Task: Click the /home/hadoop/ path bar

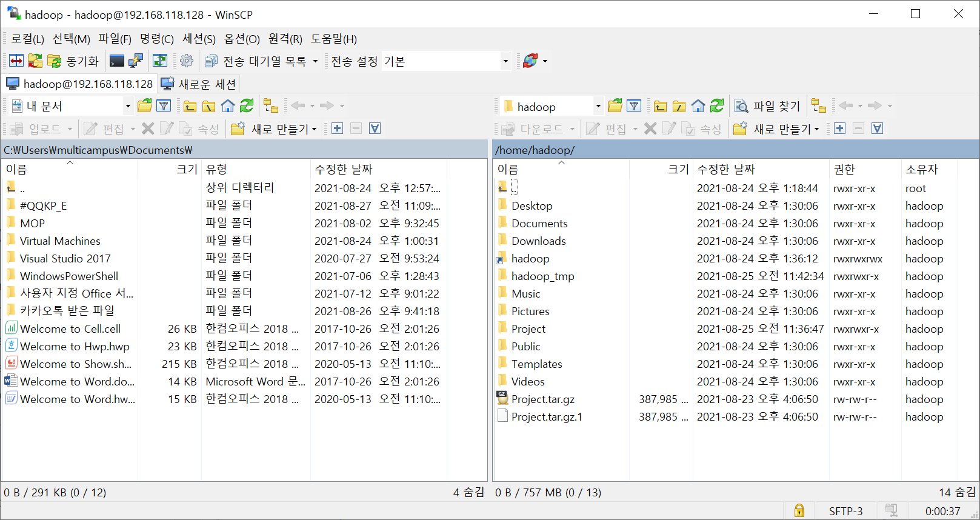Action: (736, 150)
